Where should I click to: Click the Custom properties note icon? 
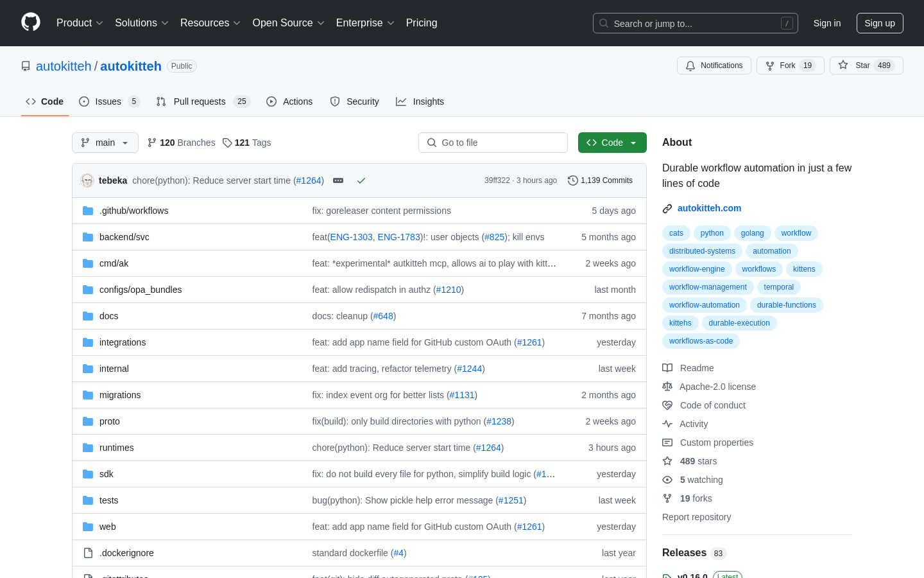(667, 442)
